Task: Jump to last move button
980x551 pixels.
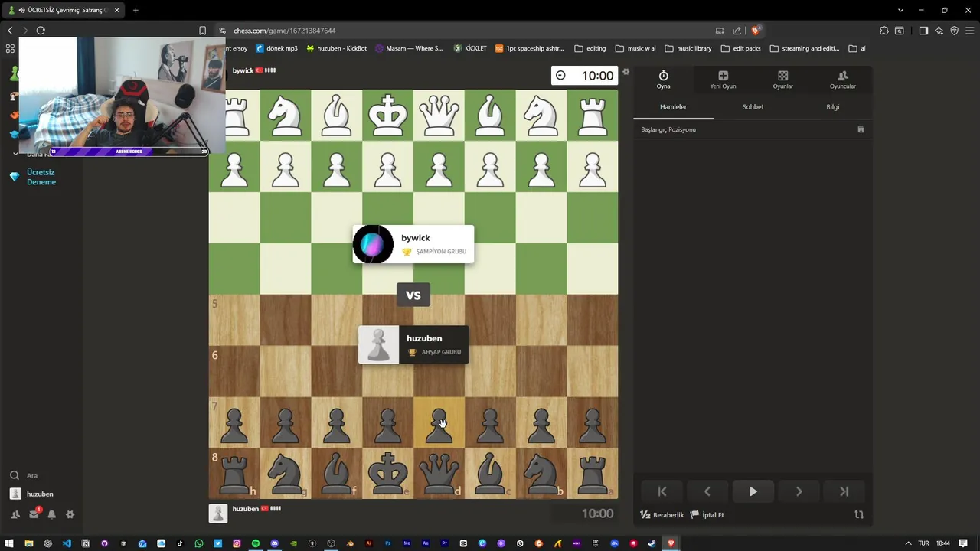Action: (x=844, y=491)
